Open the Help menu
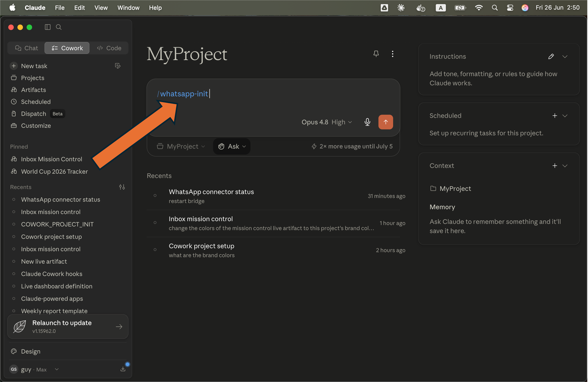This screenshot has width=588, height=382. [155, 8]
